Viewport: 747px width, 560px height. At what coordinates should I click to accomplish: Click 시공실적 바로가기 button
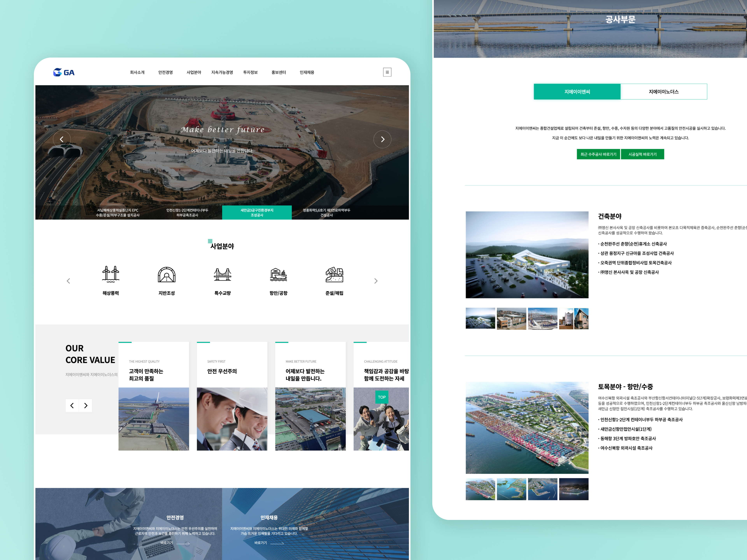[642, 154]
